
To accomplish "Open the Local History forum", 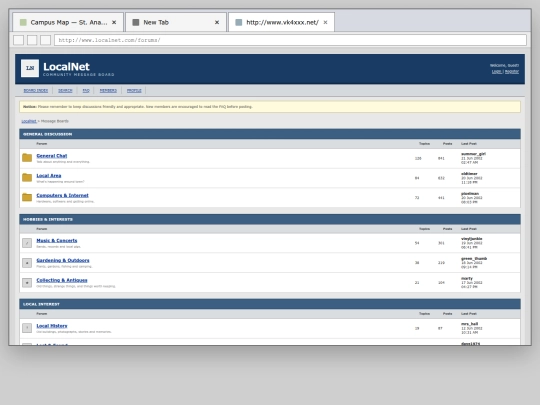I will tap(52, 326).
